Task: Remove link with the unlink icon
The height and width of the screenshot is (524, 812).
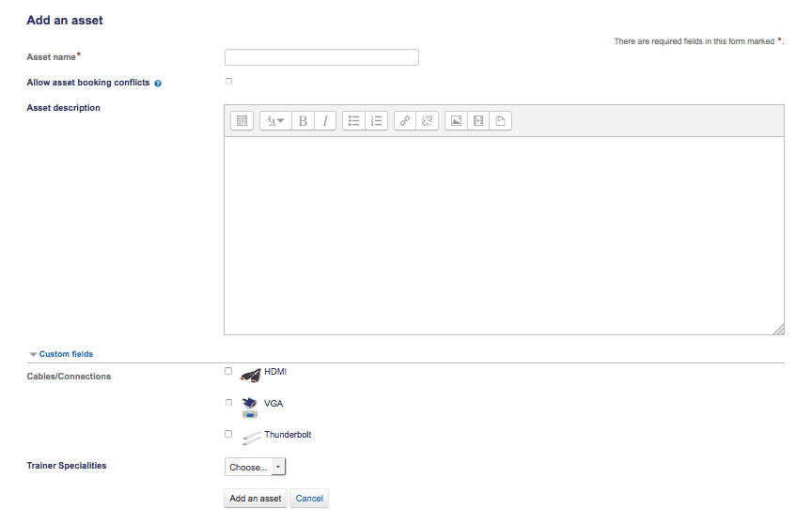Action: 428,120
